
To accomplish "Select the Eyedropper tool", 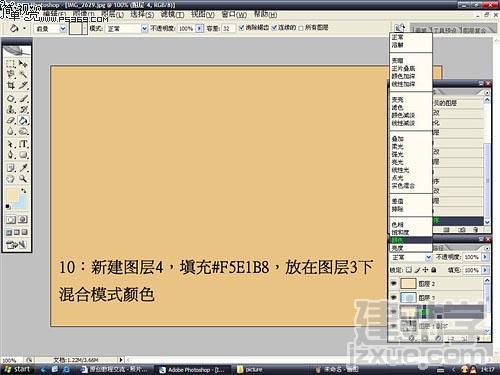I will coord(23,167).
